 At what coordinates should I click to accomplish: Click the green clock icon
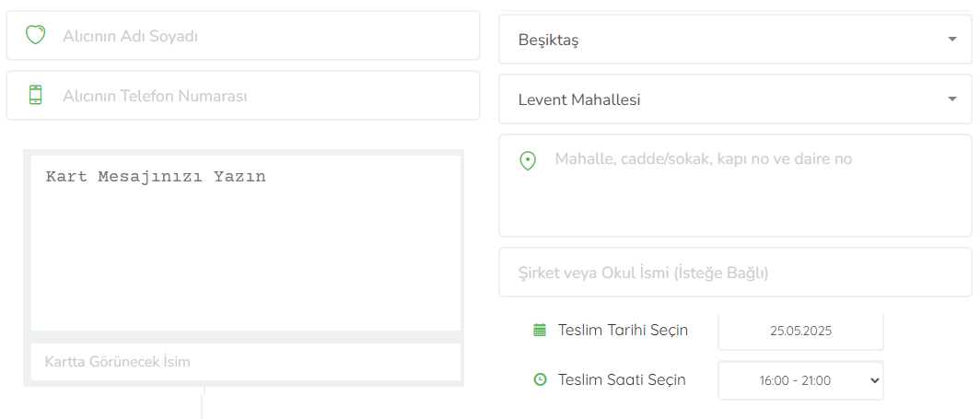[x=540, y=379]
